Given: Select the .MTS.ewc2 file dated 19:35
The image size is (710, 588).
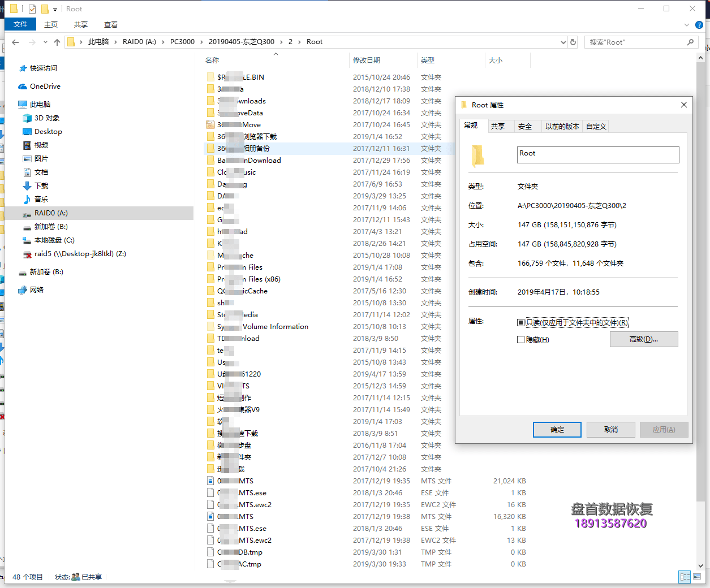Looking at the screenshot, I should click(239, 505).
